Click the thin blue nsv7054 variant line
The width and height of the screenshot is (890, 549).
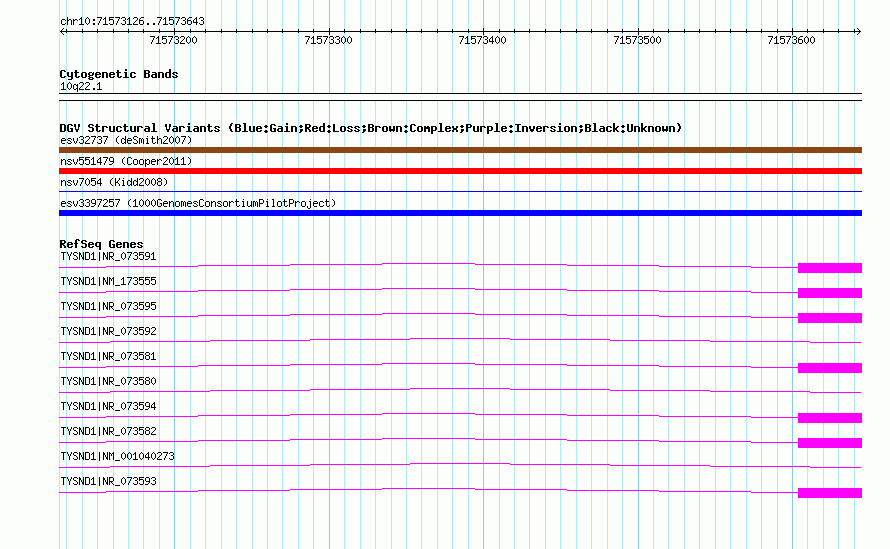point(460,192)
